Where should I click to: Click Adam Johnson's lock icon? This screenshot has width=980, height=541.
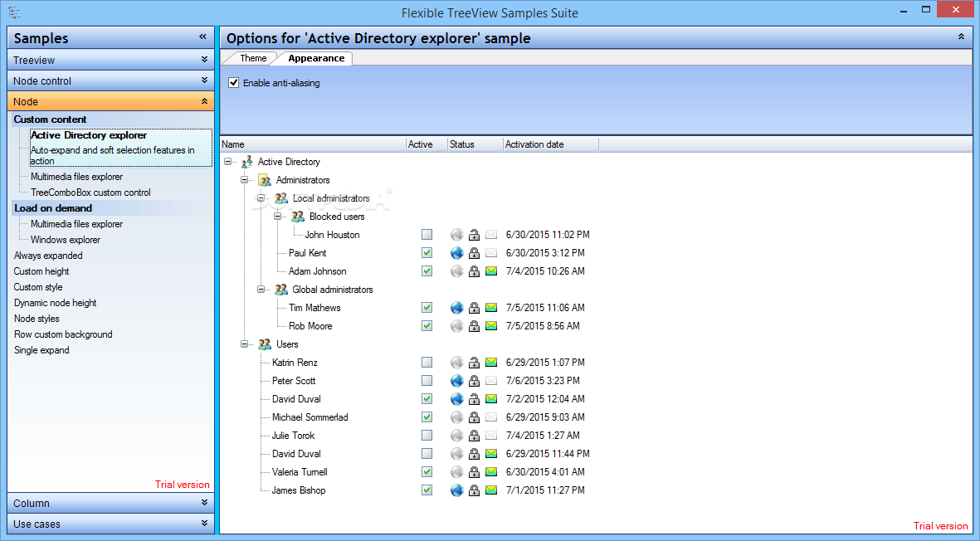click(475, 271)
